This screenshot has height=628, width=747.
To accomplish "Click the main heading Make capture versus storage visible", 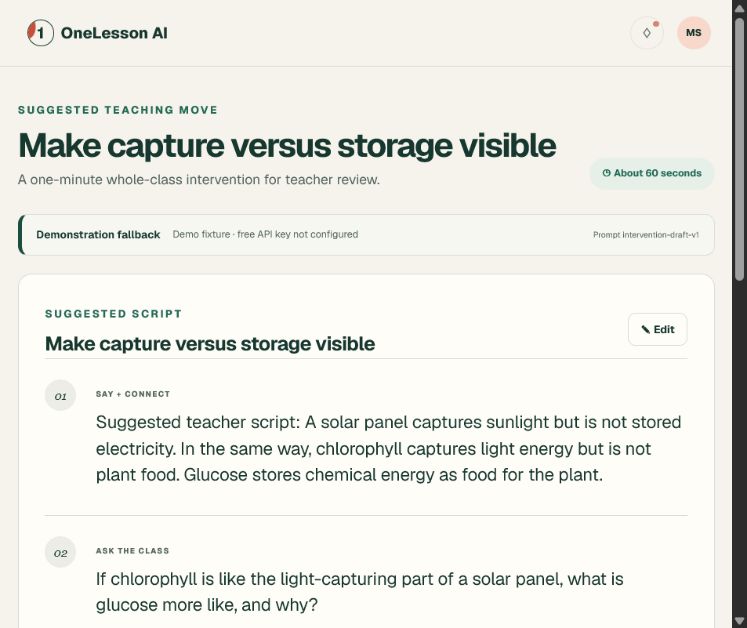I will [287, 145].
